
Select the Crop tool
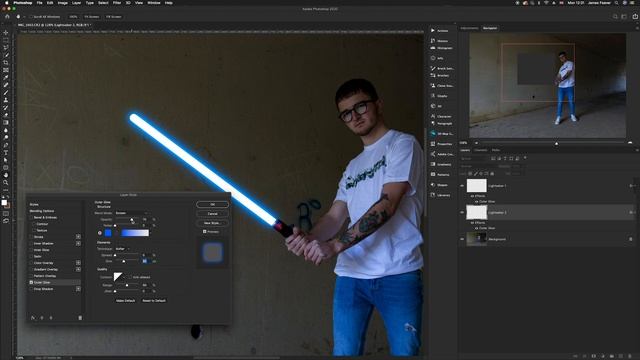(x=6, y=62)
